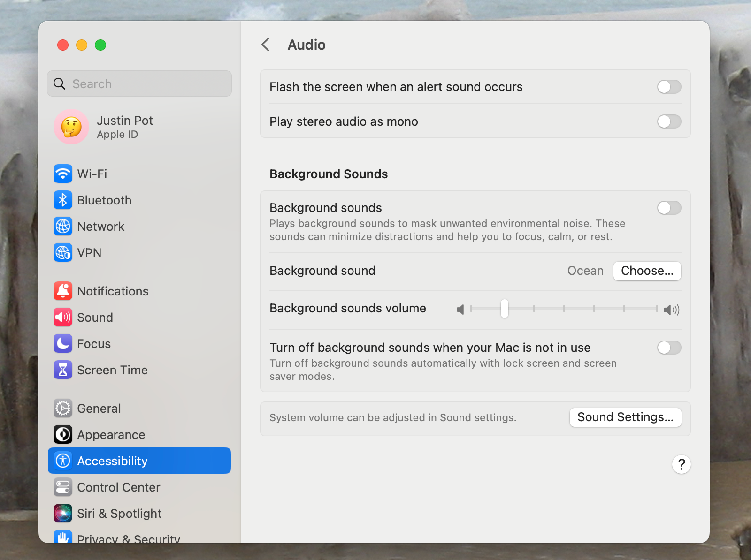Open the Background sound Choose menu
Viewport: 751px width, 560px height.
647,271
